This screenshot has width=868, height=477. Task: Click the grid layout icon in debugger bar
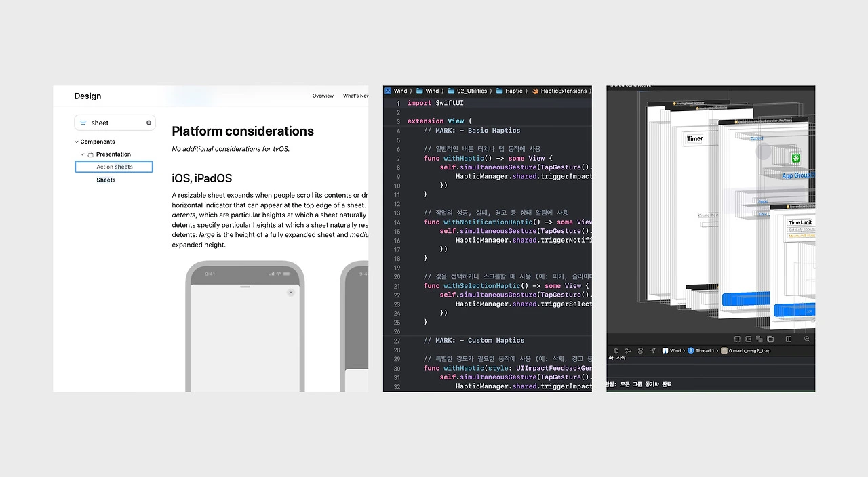pyautogui.click(x=789, y=339)
